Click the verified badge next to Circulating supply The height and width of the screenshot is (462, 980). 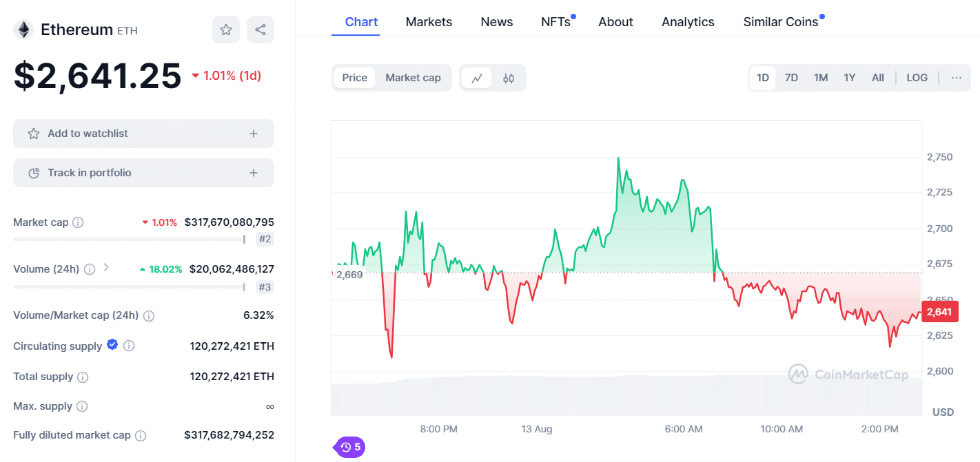112,345
